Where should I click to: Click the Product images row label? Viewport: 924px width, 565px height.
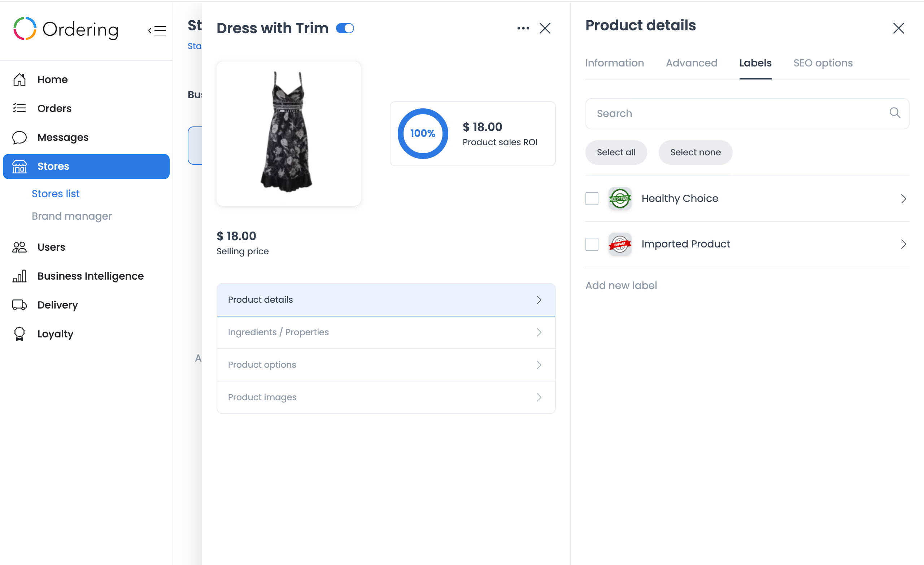(262, 397)
